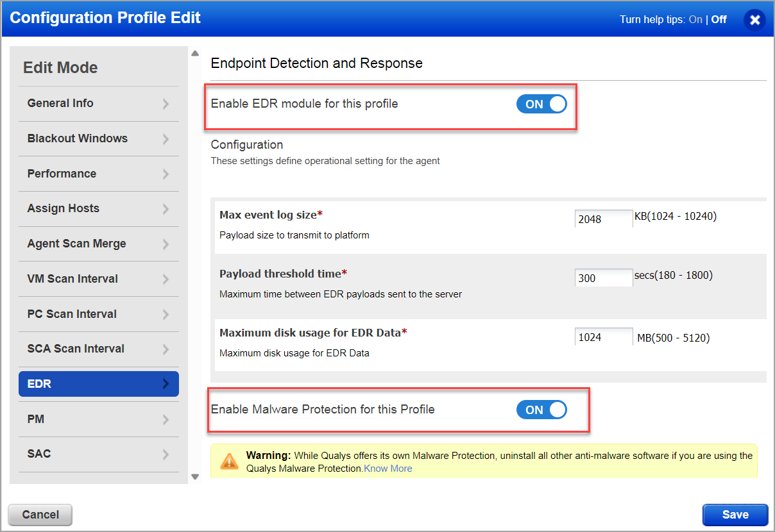The height and width of the screenshot is (532, 775).
Task: Open the Performance section
Action: click(99, 174)
